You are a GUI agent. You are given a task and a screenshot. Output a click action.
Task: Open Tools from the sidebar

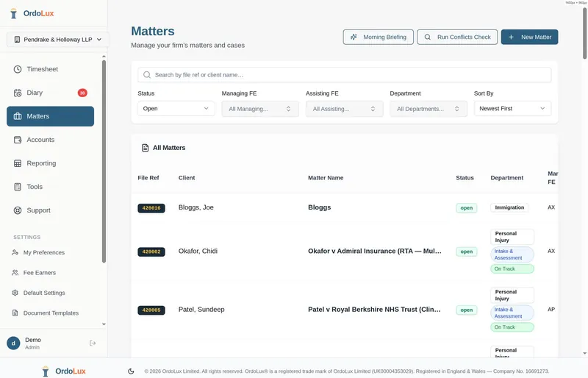point(50,187)
